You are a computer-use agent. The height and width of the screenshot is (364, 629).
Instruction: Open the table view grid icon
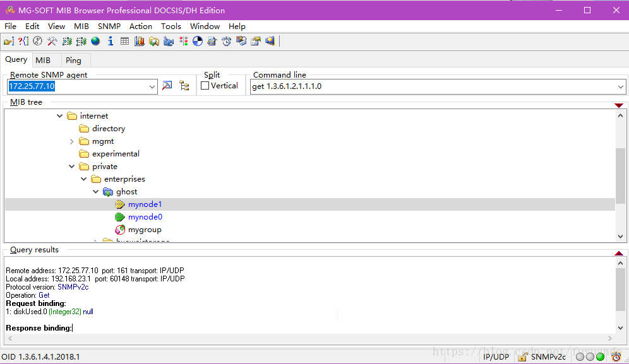coord(125,41)
